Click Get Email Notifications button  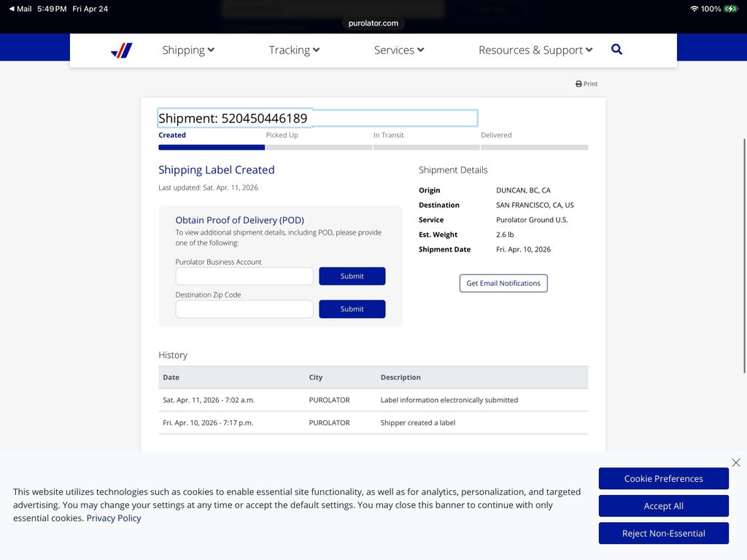click(x=503, y=284)
